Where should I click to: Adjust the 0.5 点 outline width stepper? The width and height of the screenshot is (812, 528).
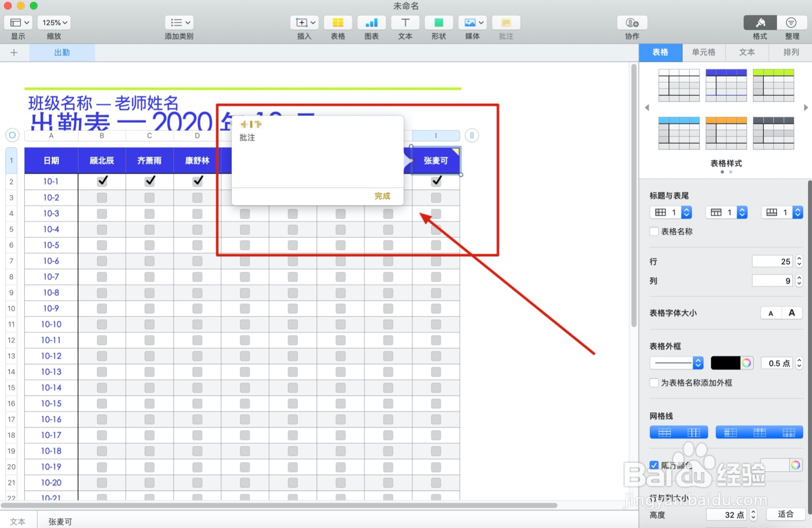click(799, 363)
